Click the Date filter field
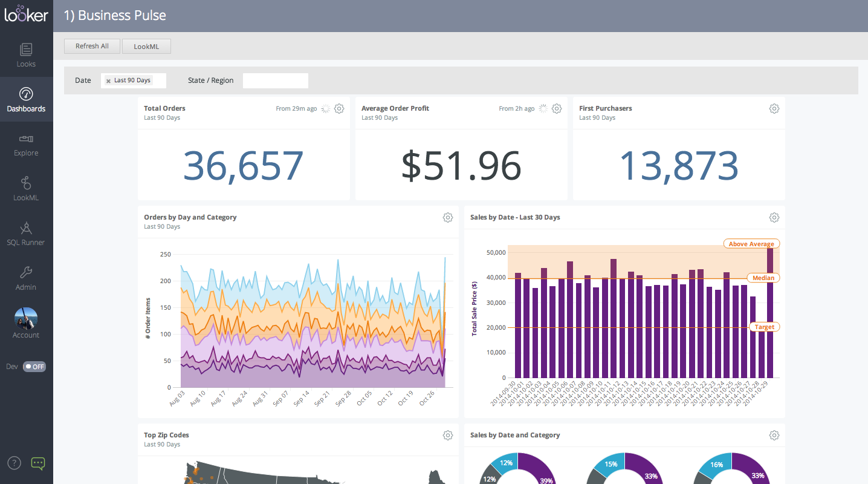Viewport: 868px width, 484px height. [x=134, y=80]
